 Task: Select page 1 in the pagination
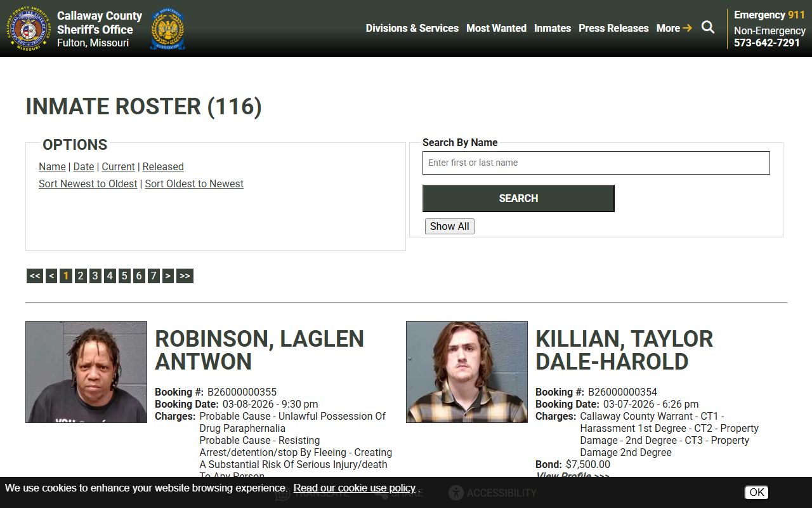(x=66, y=276)
